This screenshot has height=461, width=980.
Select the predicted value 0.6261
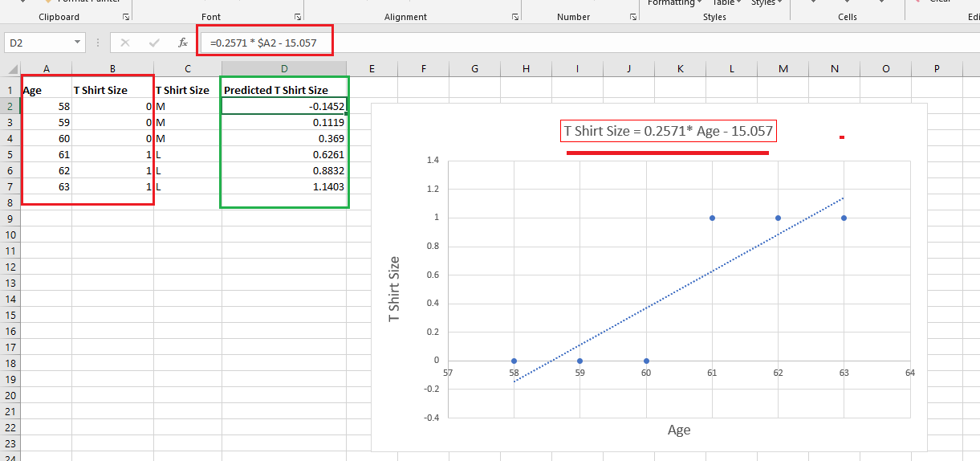point(284,154)
